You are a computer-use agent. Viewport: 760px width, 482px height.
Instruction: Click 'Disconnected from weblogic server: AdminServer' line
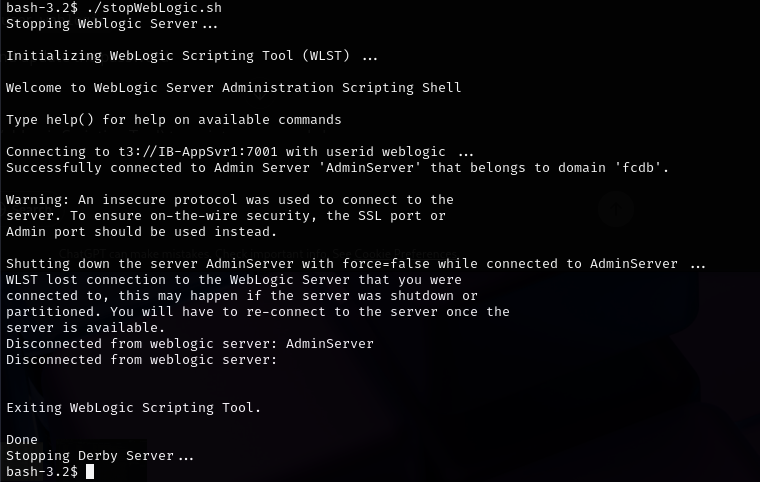(190, 344)
